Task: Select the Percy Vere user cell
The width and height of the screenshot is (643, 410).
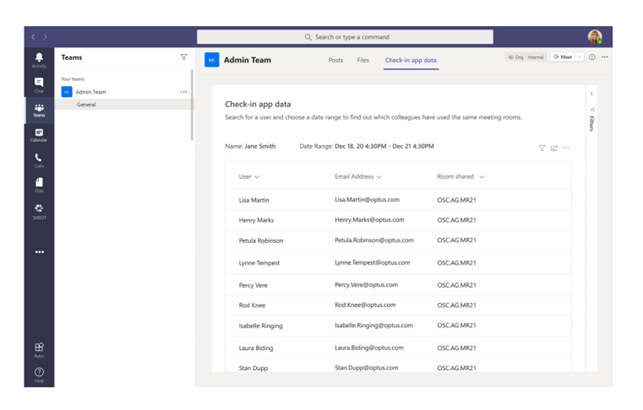Action: 253,285
